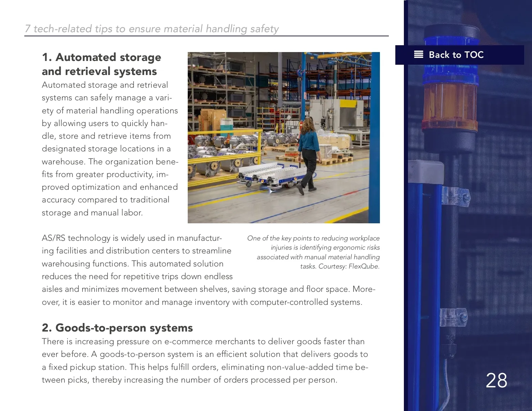Image resolution: width=532 pixels, height=411 pixels.
Task: Click the FlexQube photo caption
Action: tap(313, 252)
